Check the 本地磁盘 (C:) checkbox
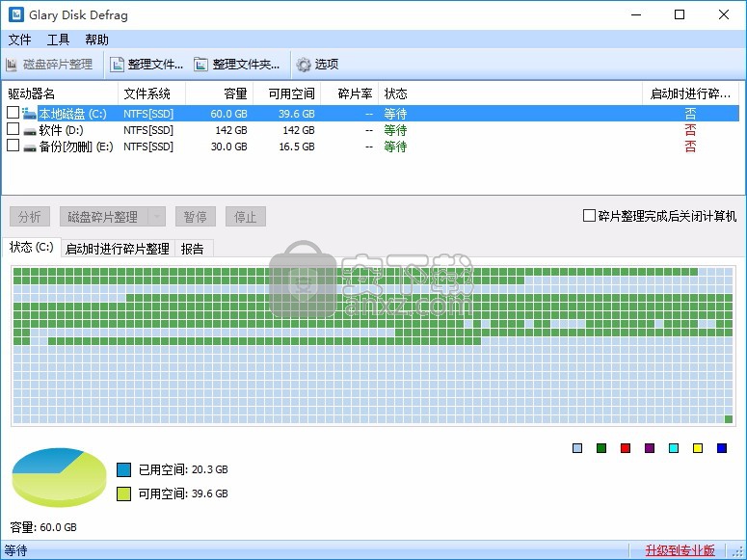Viewport: 747px width, 560px height. (x=13, y=113)
